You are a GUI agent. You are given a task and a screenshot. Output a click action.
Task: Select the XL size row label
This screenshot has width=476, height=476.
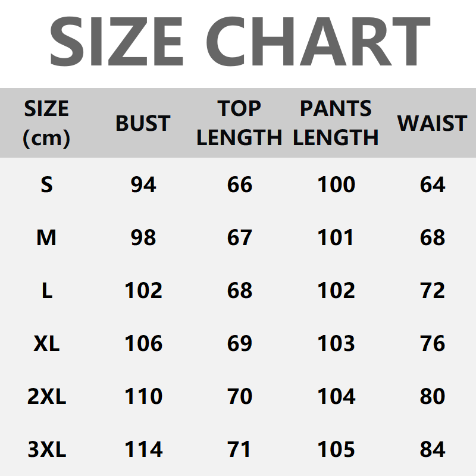pos(46,344)
